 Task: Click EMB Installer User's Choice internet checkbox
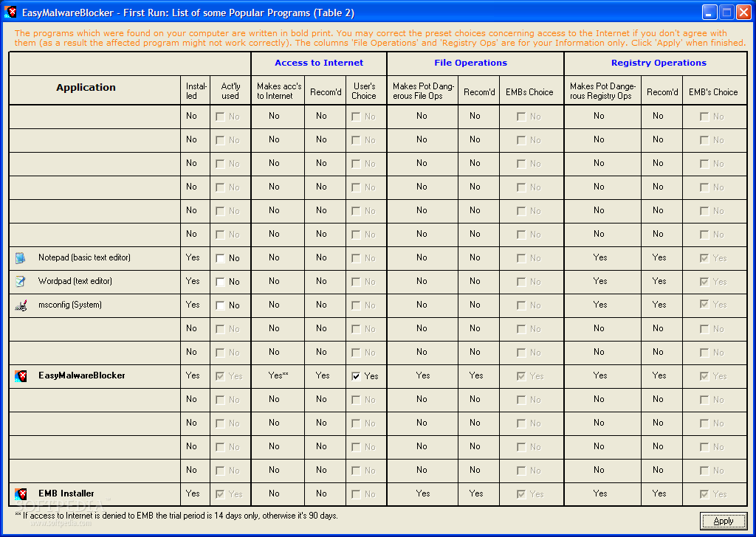point(356,494)
